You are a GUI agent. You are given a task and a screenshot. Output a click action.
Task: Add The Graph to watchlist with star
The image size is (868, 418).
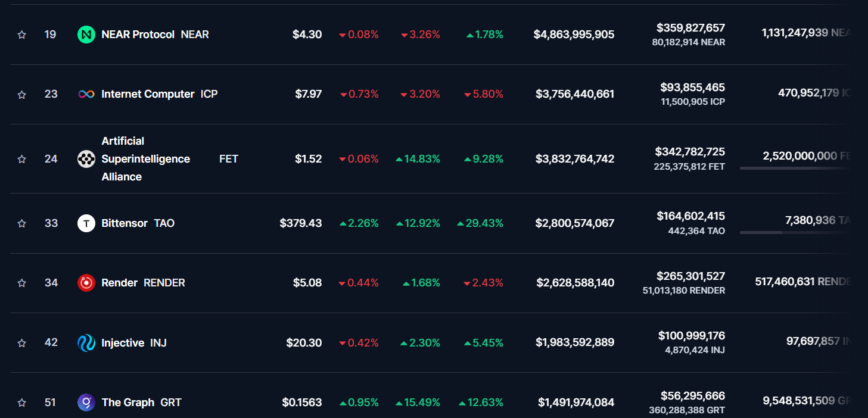[22, 403]
